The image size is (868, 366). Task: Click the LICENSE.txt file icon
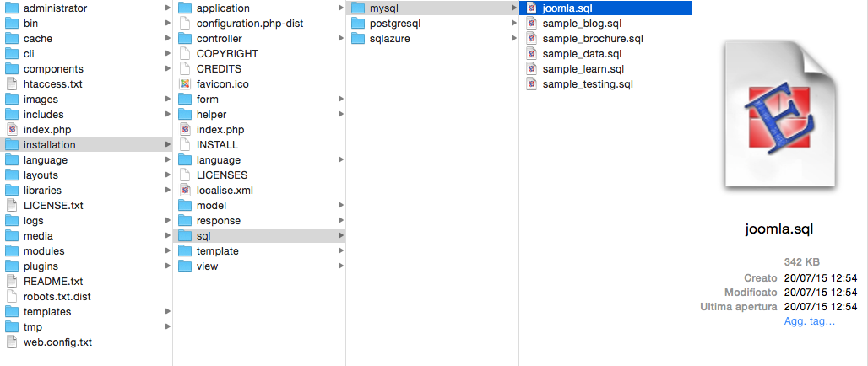tap(12, 205)
